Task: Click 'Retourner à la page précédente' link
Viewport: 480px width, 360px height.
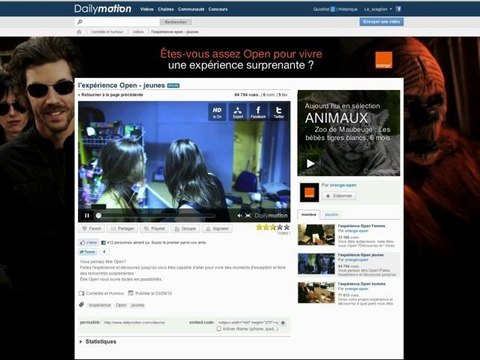Action: [x=111, y=95]
